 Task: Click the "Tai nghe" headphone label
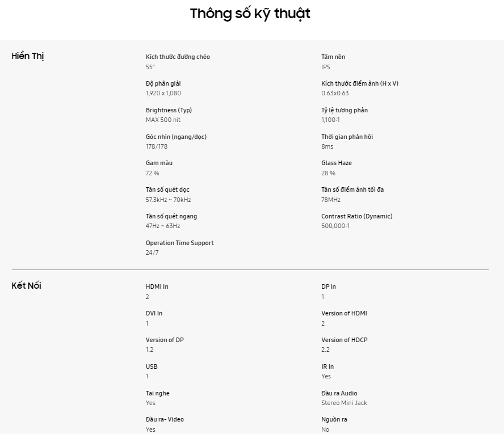158,393
